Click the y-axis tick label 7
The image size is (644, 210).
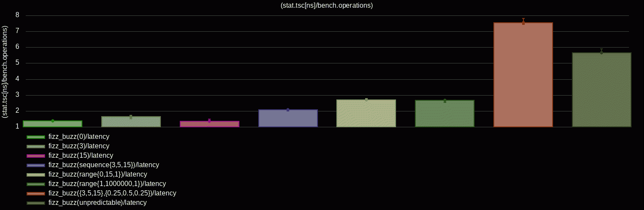click(18, 31)
